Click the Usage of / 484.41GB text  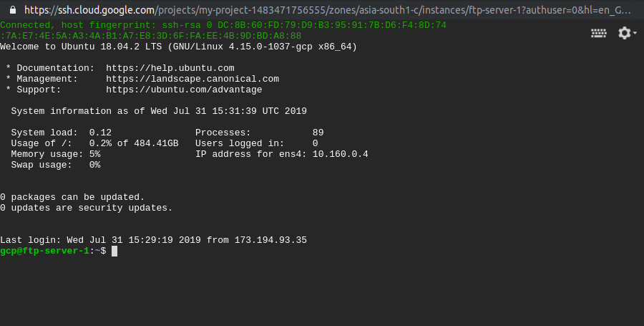click(95, 143)
